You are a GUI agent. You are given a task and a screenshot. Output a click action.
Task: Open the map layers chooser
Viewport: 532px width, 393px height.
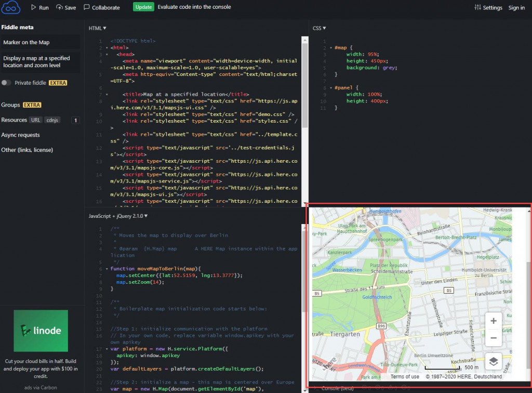pos(494,361)
